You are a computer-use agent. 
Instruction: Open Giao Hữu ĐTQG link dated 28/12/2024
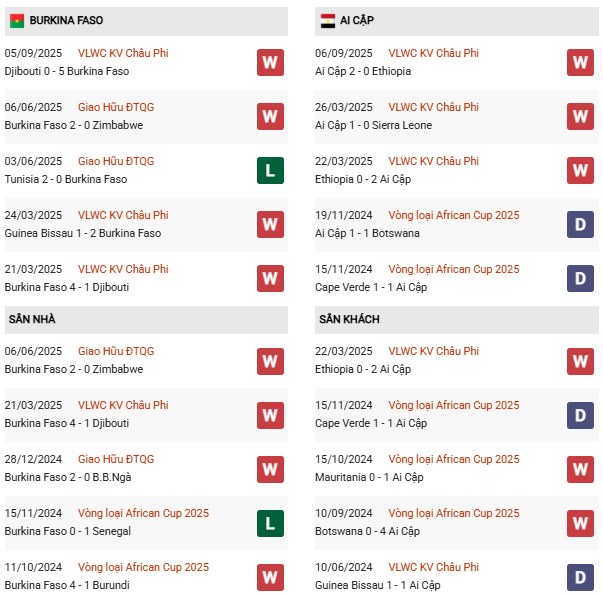[x=116, y=459]
